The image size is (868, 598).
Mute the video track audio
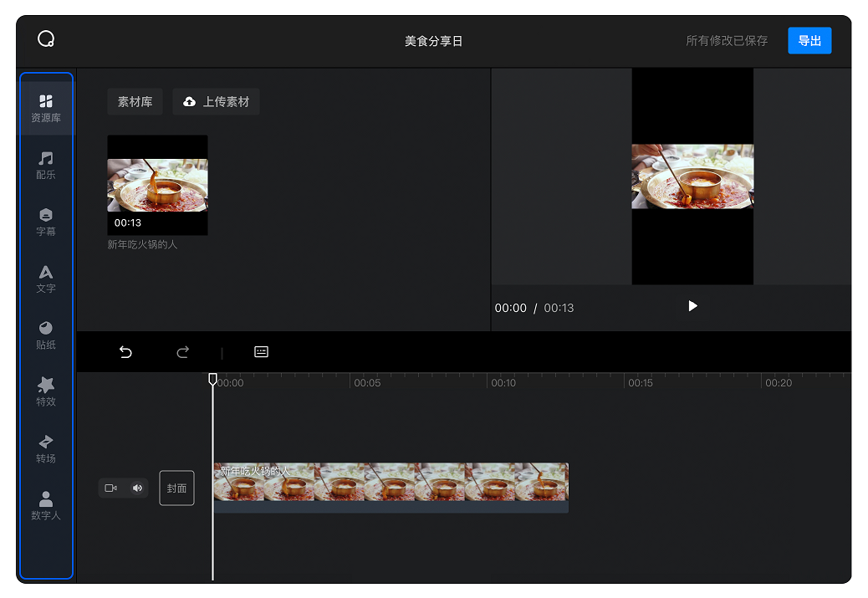coord(137,488)
